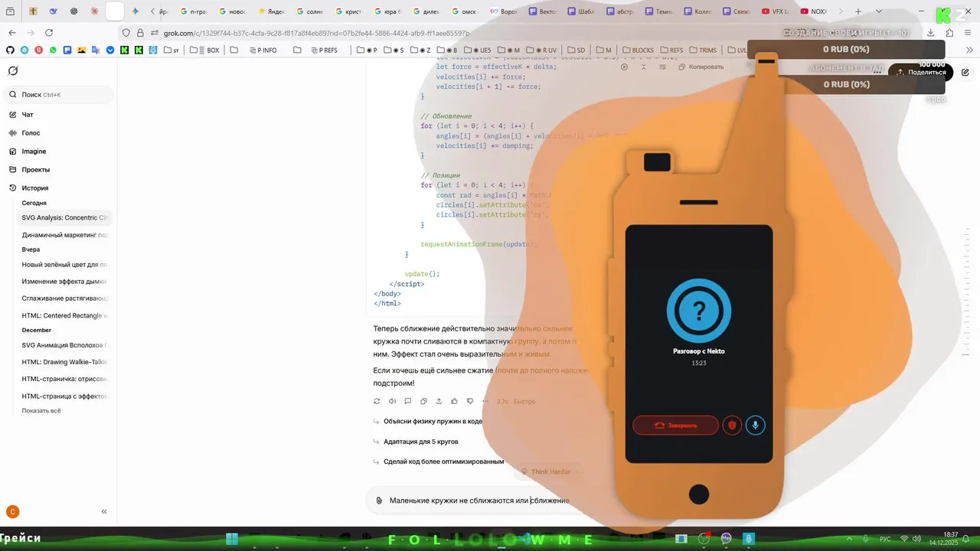Run the code block play icon
The image size is (980, 551).
point(625,67)
